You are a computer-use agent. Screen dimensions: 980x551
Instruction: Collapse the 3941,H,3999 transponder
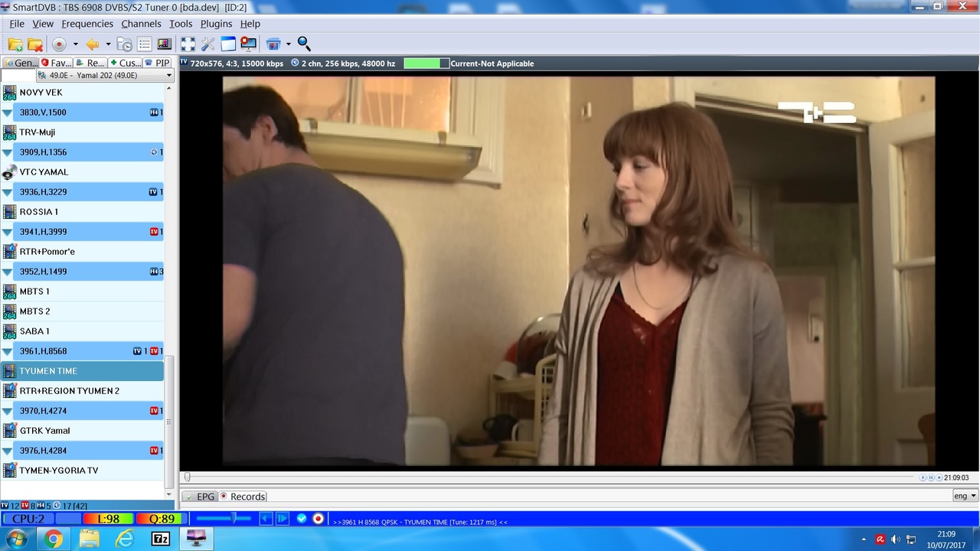8,232
